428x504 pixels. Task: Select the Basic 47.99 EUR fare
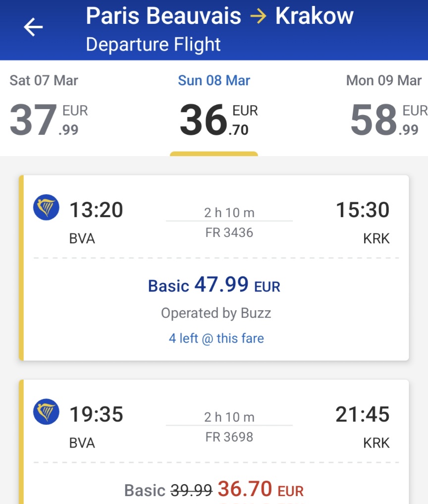[214, 285]
